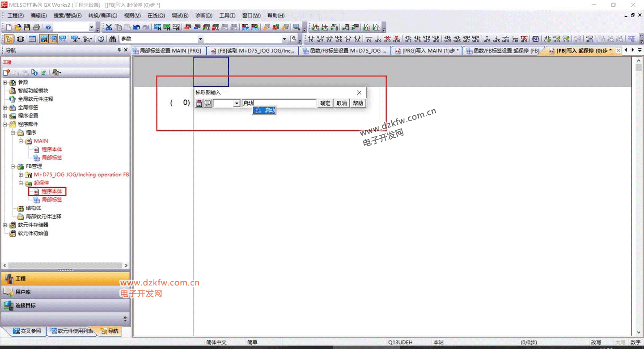Click the Print icon in toolbar
Viewport: 644px width, 349px height.
pos(36,27)
